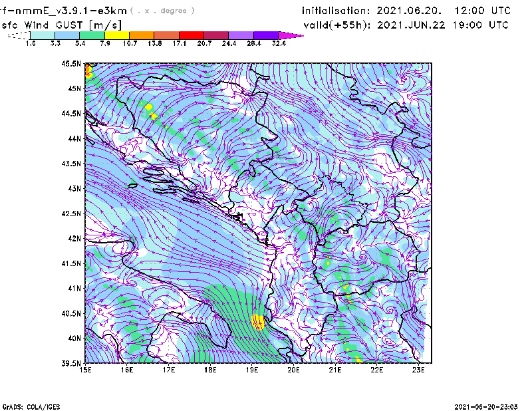Click the yellow gust spot at the map's top-left corner

pos(88,72)
